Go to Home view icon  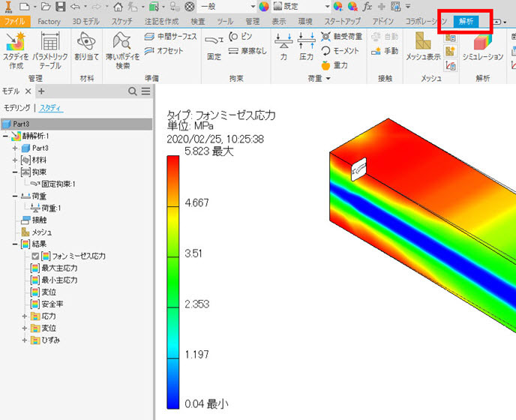pyautogui.click(x=118, y=6)
